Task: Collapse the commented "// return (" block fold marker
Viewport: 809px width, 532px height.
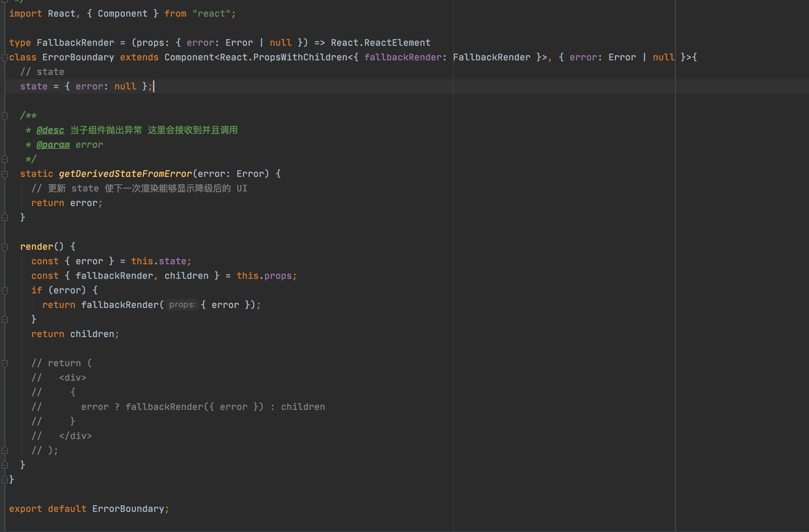Action: click(5, 363)
